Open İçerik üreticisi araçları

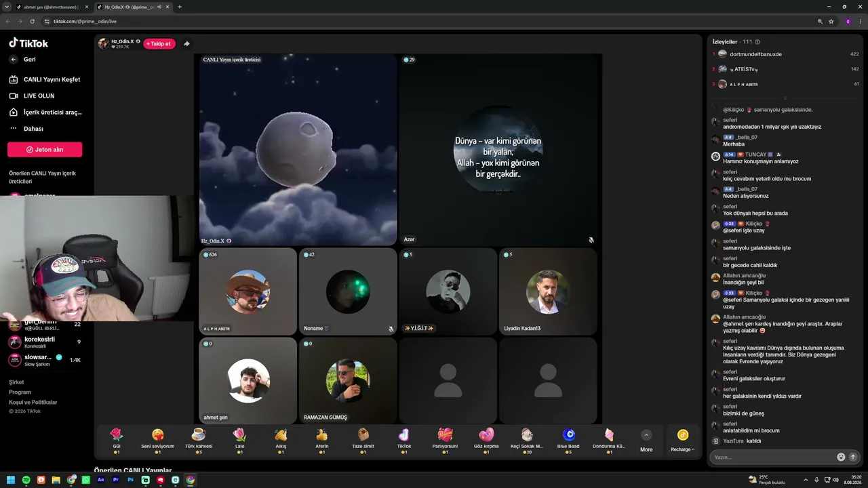coord(45,113)
